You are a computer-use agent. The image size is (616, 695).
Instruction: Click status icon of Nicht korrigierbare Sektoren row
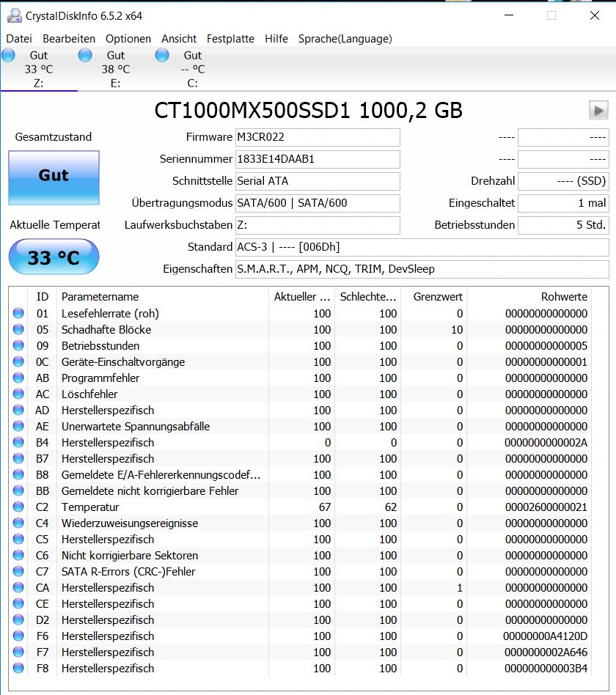tap(18, 556)
